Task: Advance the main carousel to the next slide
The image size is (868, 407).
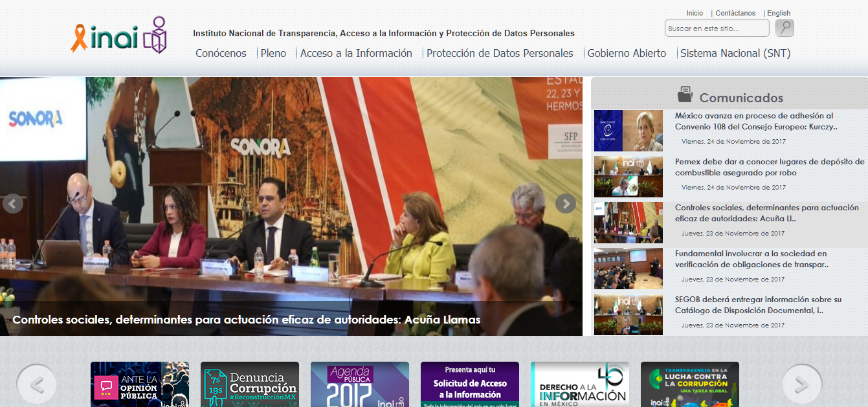Action: point(566,204)
